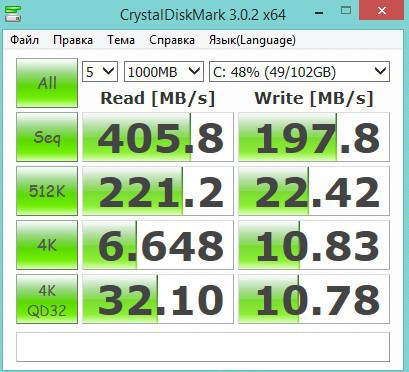
Task: Click the empty comment field at bottom
Action: pyautogui.click(x=203, y=347)
